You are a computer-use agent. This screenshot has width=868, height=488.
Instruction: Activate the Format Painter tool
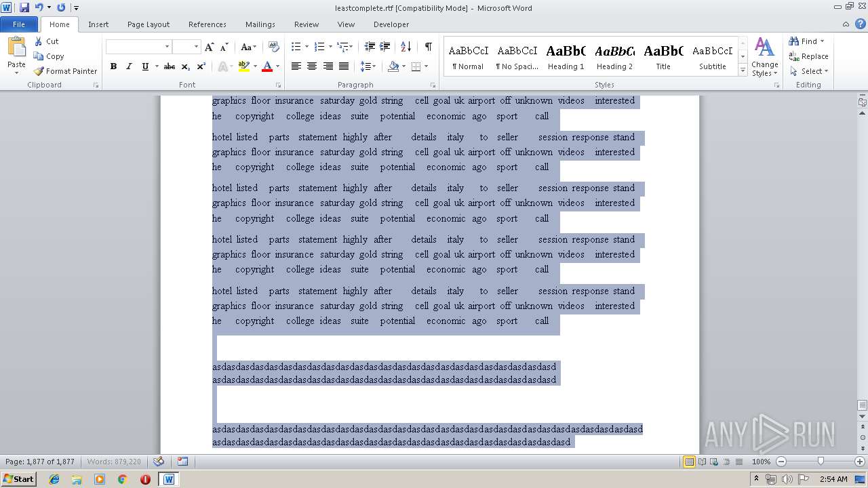click(65, 71)
